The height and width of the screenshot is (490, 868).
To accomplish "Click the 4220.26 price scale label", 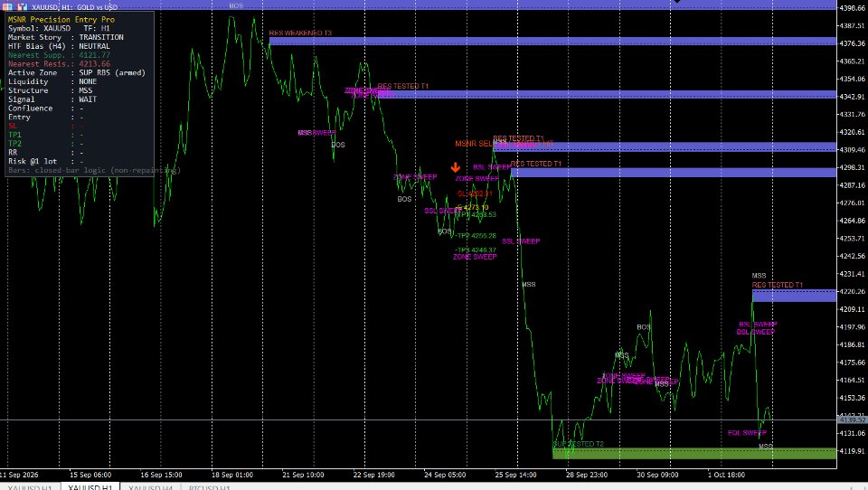I will click(853, 292).
